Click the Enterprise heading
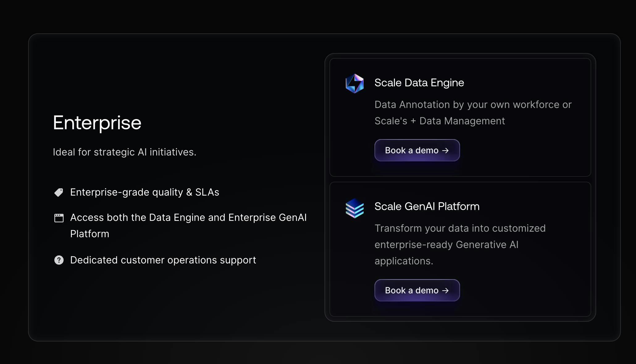The image size is (636, 364). [97, 123]
